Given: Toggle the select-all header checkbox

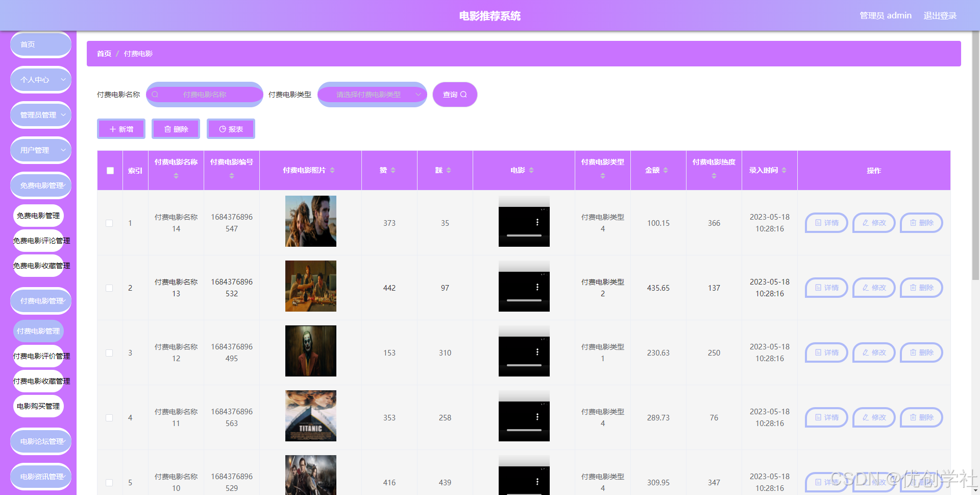Looking at the screenshot, I should coord(110,171).
